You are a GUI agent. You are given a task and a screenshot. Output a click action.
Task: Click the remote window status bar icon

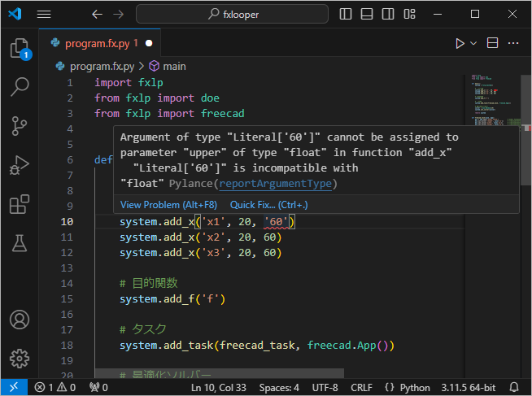[x=13, y=388]
